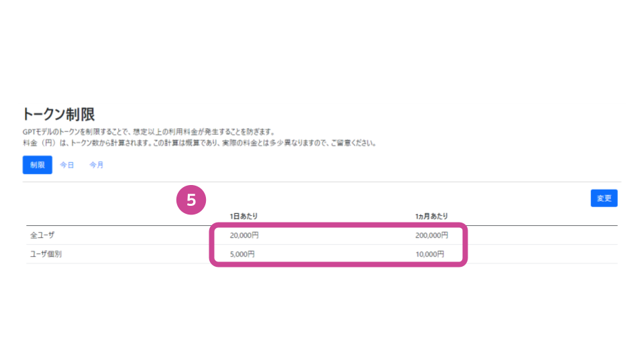Image resolution: width=644 pixels, height=362 pixels.
Task: Click the pink highlight box border
Action: pos(338,225)
